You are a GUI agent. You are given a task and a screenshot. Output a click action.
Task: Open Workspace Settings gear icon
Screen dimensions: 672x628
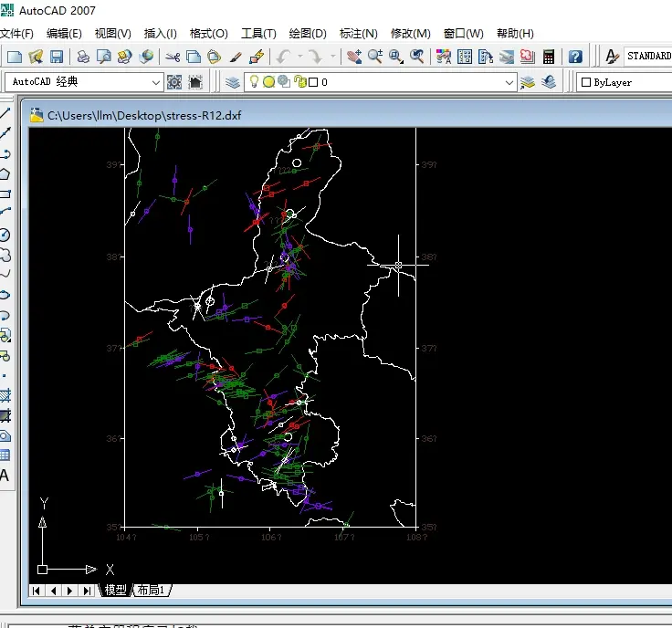coord(174,82)
